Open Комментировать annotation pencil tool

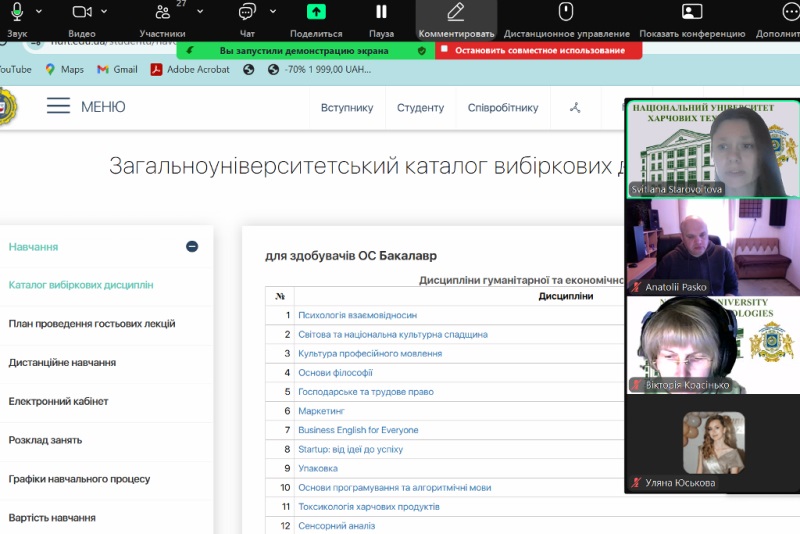coord(456,12)
